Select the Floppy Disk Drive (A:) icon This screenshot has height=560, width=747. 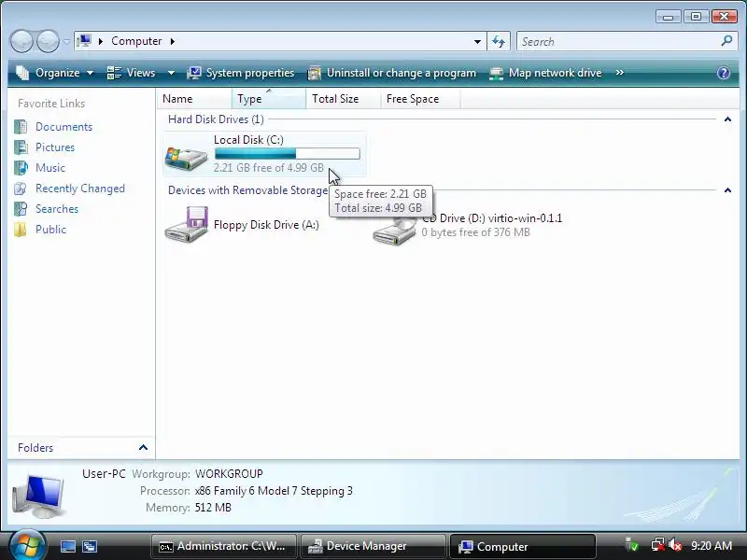coord(187,224)
